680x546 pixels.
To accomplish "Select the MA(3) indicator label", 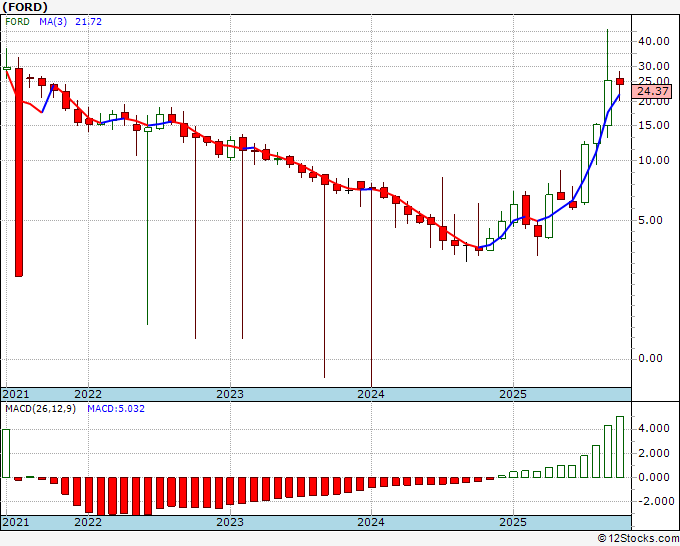I will [x=53, y=22].
